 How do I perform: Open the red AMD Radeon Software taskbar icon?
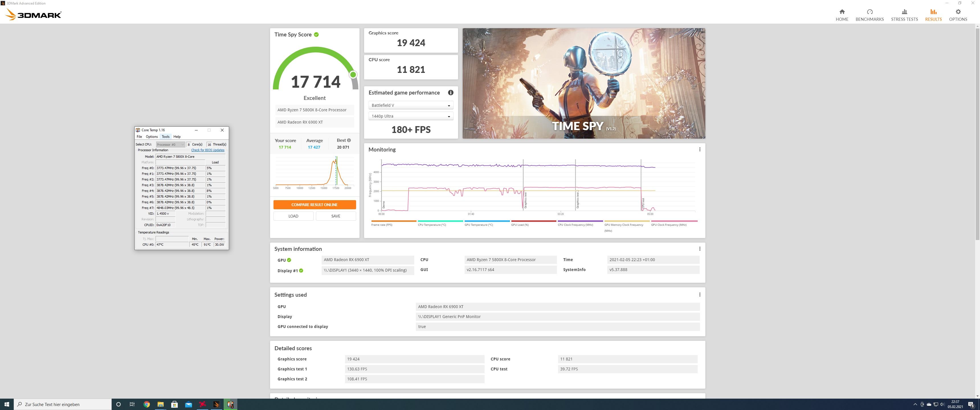click(202, 404)
